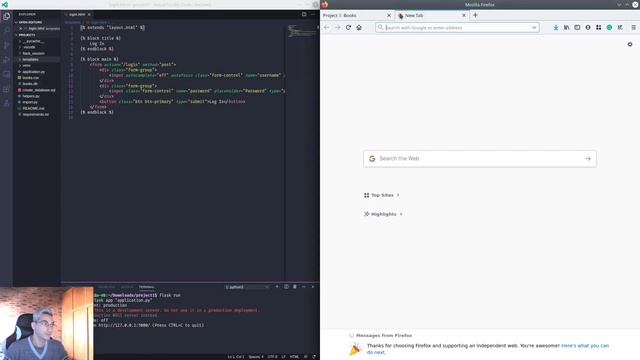
Task: Open the Firefox hamburger menu
Action: tap(633, 27)
